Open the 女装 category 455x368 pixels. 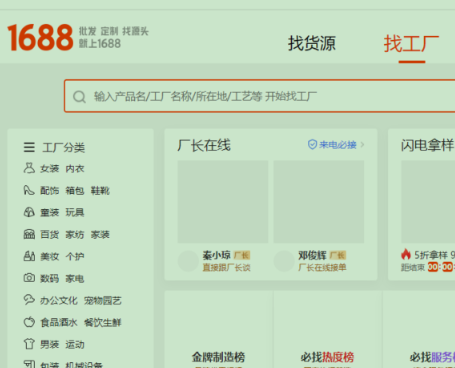tap(50, 169)
